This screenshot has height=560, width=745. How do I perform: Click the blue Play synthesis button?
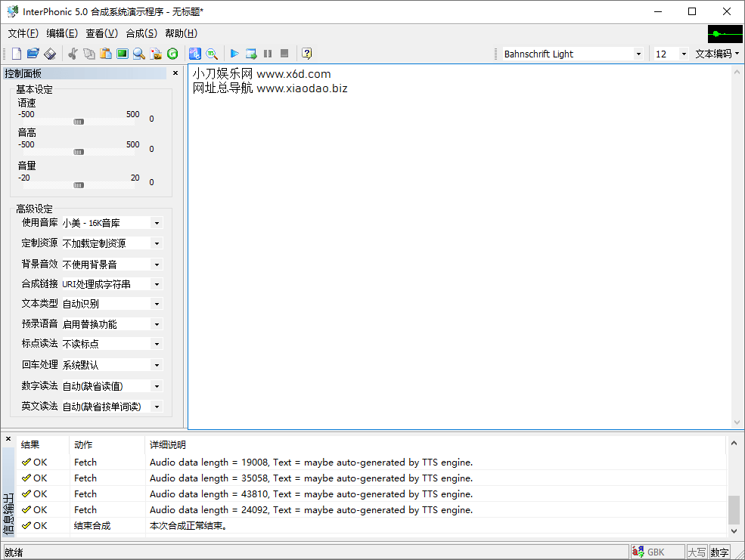pyautogui.click(x=234, y=54)
